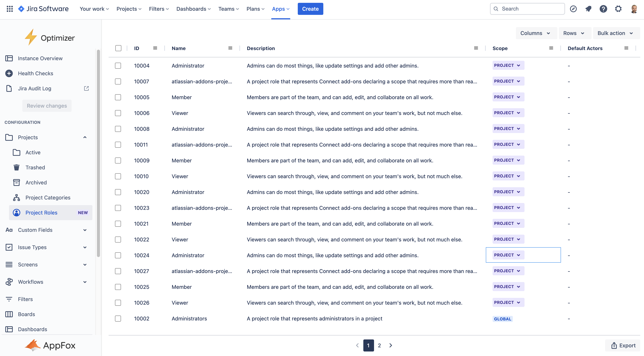Change scope dropdown on row 10024

click(508, 255)
